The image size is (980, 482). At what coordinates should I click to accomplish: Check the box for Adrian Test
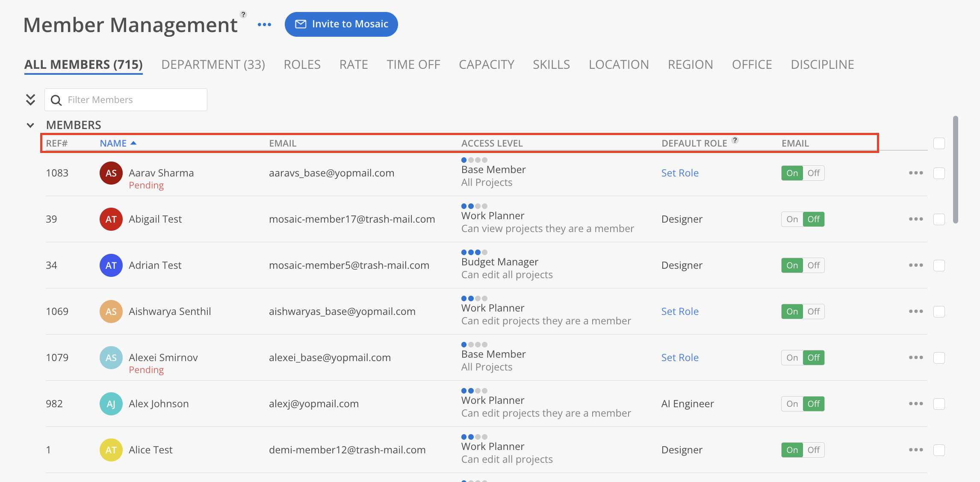coord(939,265)
